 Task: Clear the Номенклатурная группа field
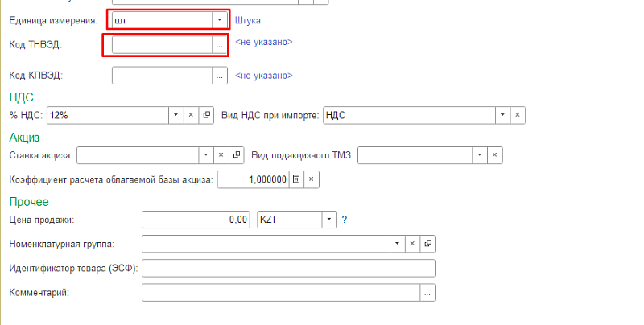[412, 243]
